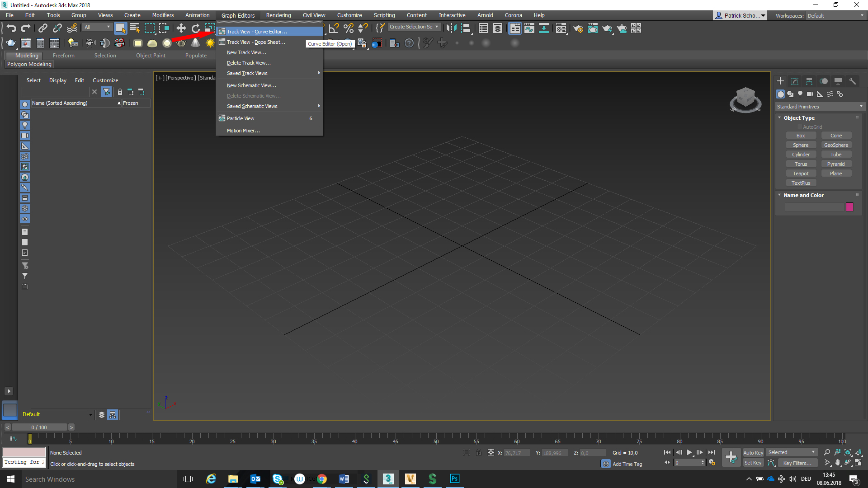Click the Undo arrow icon
Viewport: 868px width, 488px height.
click(11, 28)
